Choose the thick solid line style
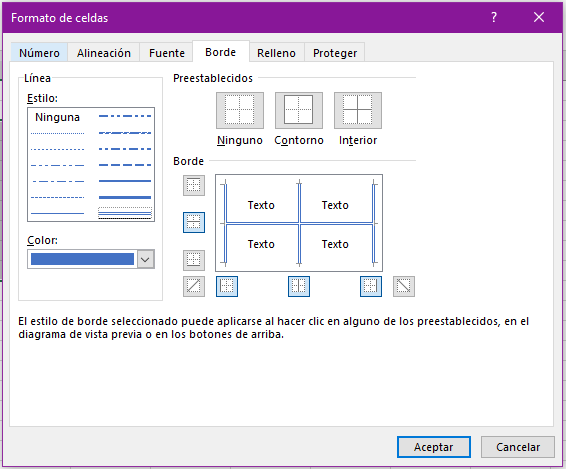566x469 pixels. [125, 197]
